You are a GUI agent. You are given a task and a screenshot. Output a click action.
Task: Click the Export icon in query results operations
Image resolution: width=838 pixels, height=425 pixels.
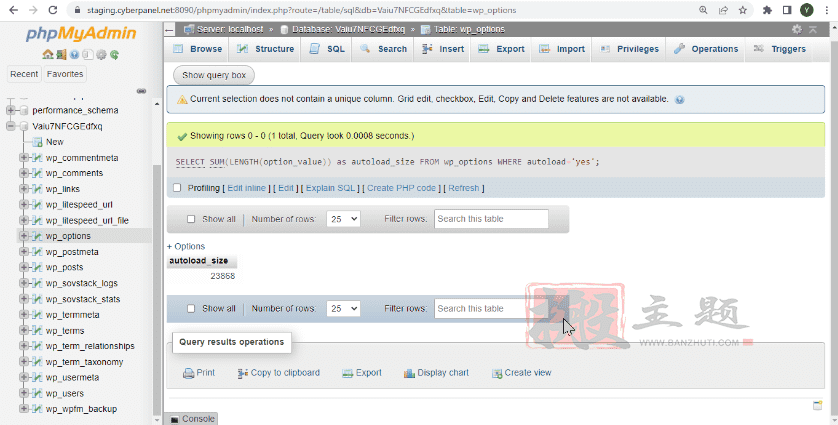point(347,373)
